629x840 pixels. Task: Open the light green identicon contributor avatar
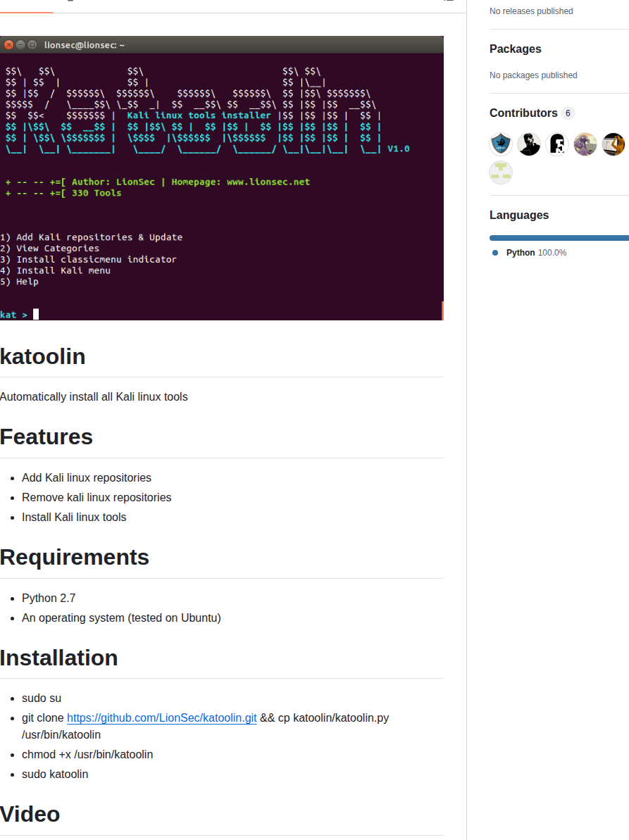[501, 173]
